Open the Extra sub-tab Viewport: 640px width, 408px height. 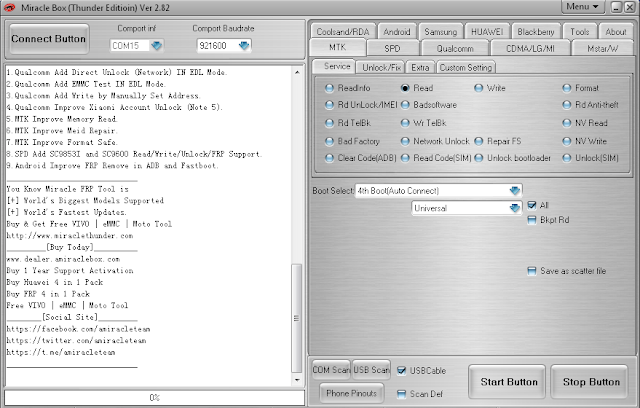420,67
